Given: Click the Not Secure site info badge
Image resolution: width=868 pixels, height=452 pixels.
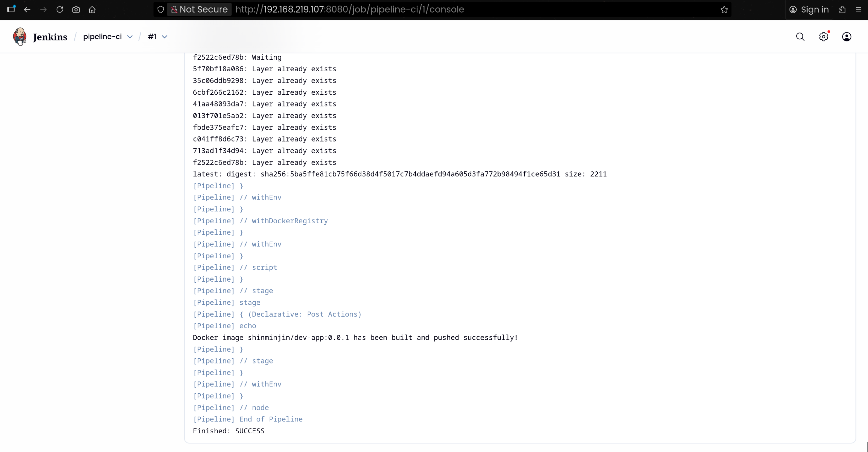Looking at the screenshot, I should (199, 10).
